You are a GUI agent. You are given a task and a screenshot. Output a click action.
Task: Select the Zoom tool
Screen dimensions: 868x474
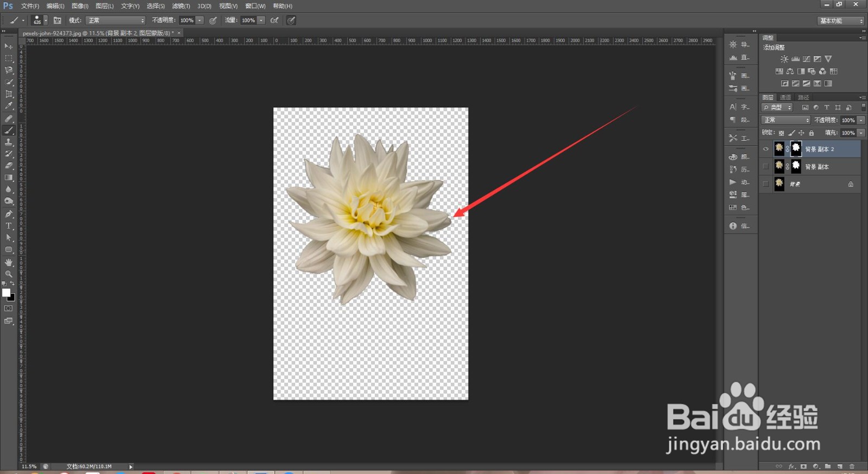click(x=9, y=274)
